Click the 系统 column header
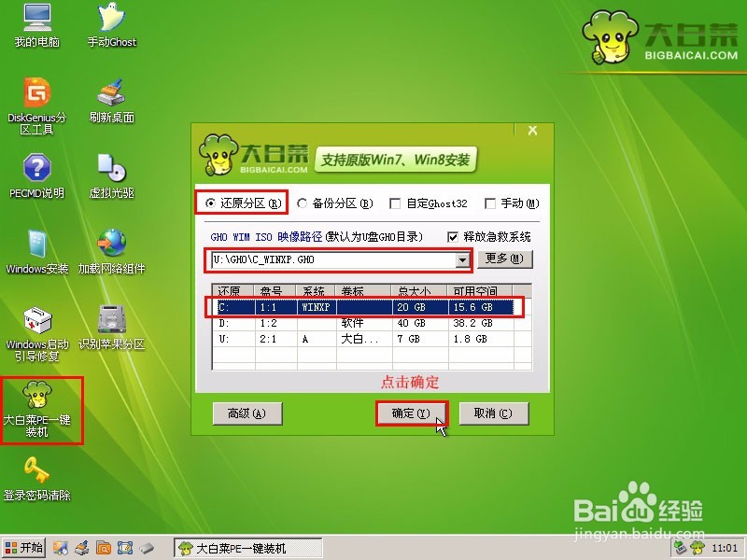 [x=316, y=291]
